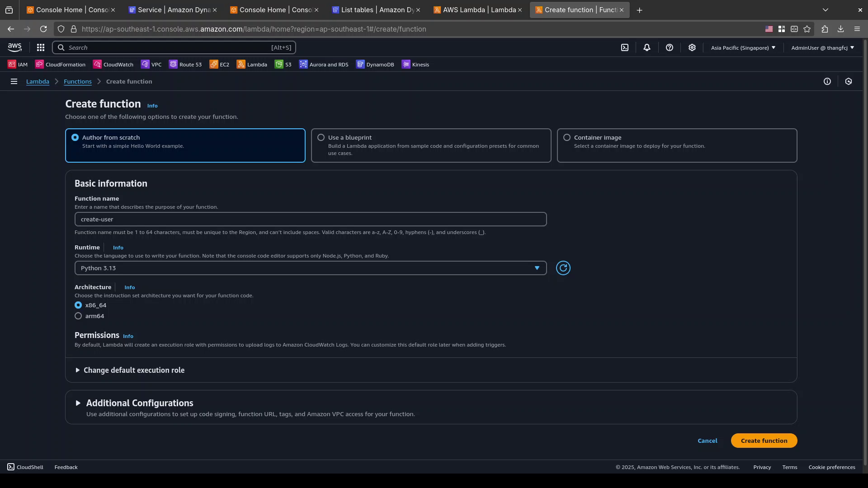Open browser extensions puzzle icon
Viewport: 868px width, 488px height.
point(825,29)
